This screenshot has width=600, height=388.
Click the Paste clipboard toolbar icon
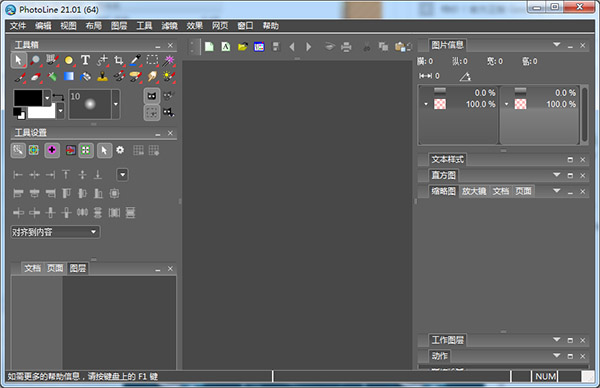(400, 47)
